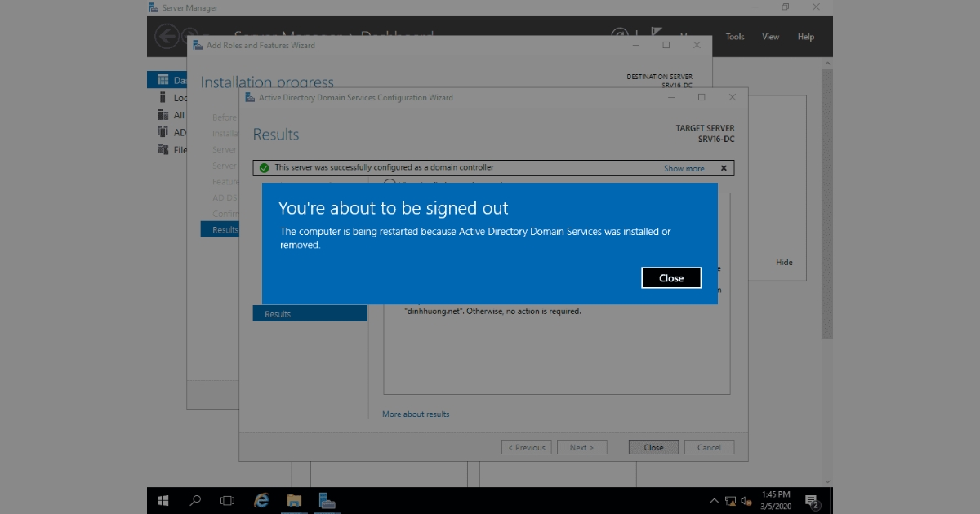Select the Results step in the wizard sidebar
This screenshot has height=514, width=980.
[277, 313]
